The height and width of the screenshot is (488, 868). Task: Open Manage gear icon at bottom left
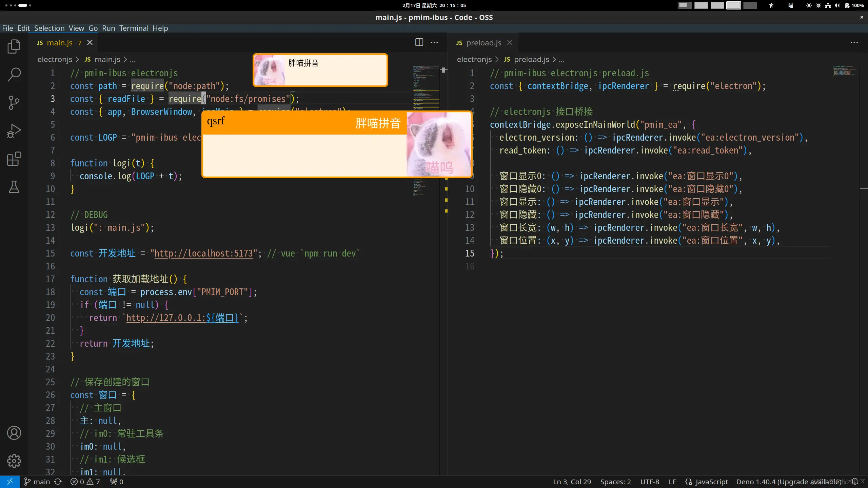[x=14, y=461]
